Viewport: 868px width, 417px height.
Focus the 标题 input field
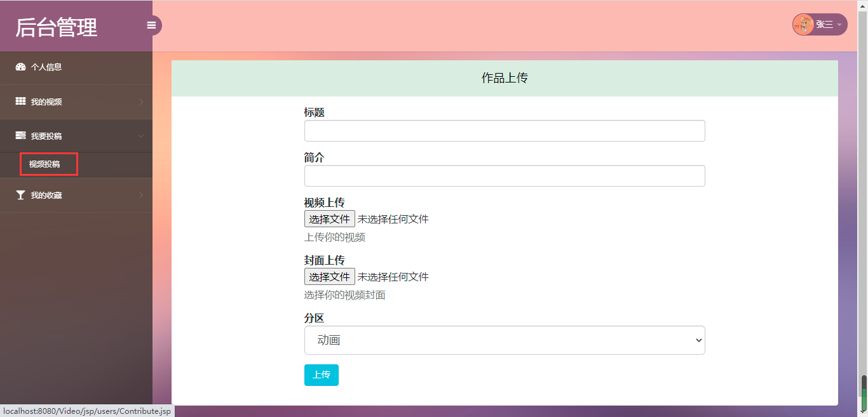pyautogui.click(x=505, y=131)
